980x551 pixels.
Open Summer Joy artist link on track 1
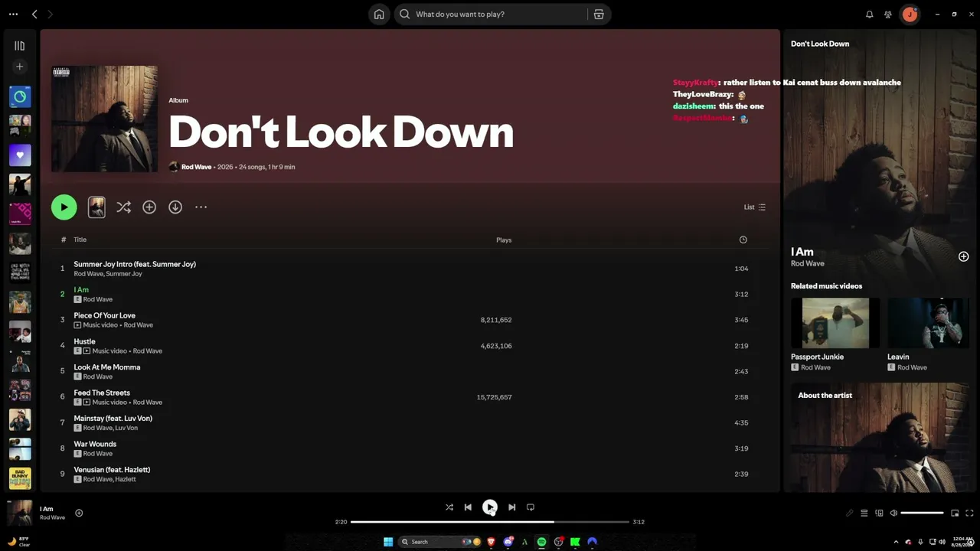[124, 274]
